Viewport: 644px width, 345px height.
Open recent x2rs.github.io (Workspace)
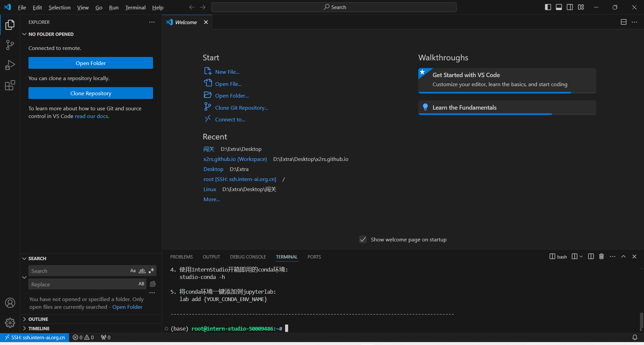point(235,159)
